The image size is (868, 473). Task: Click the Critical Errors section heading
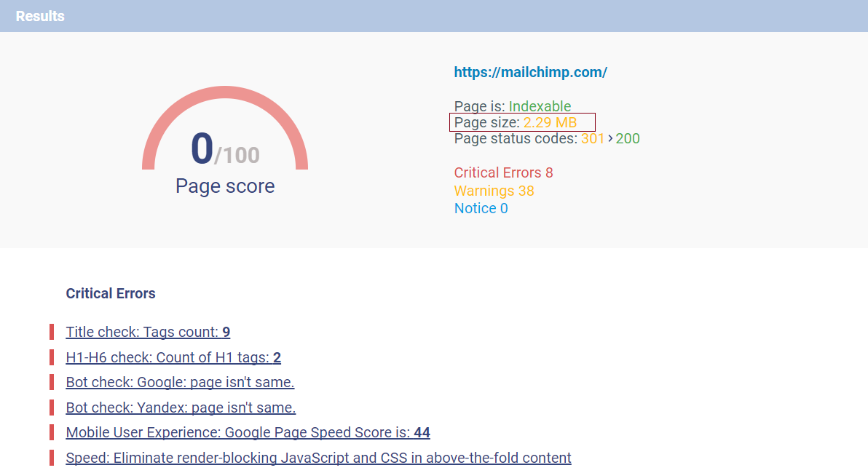[111, 293]
